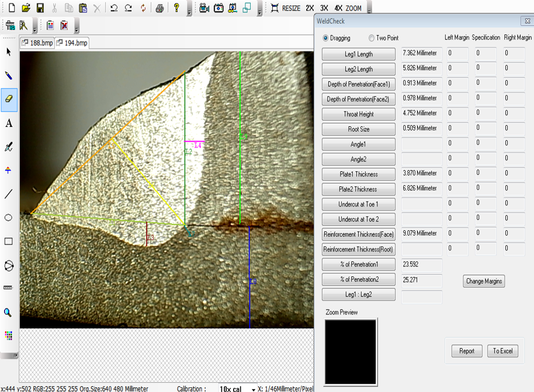Click the % of Penetration1 value 23.592

[x=422, y=264]
